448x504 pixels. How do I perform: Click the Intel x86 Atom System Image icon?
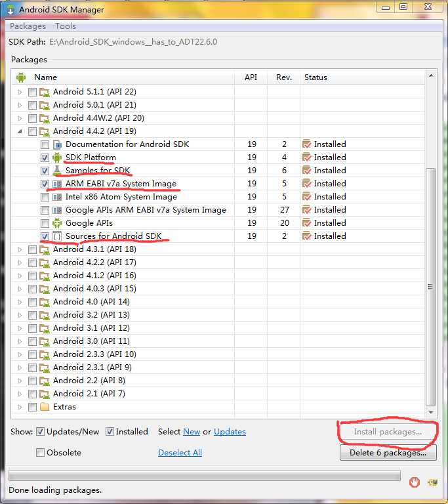point(57,197)
